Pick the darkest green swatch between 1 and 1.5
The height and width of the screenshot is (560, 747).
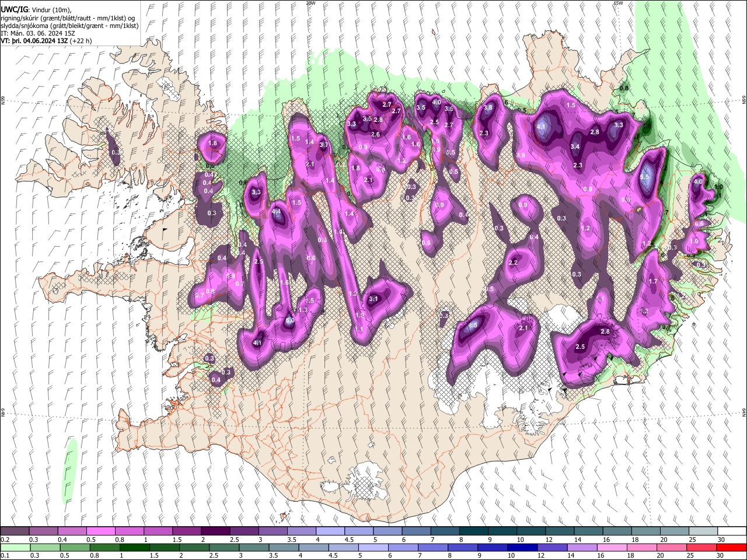[x=135, y=548]
